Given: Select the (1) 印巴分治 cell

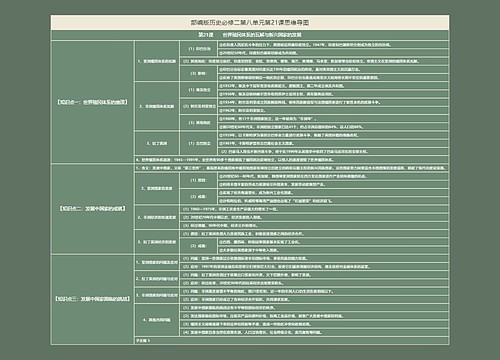Looking at the screenshot, I should [199, 49].
